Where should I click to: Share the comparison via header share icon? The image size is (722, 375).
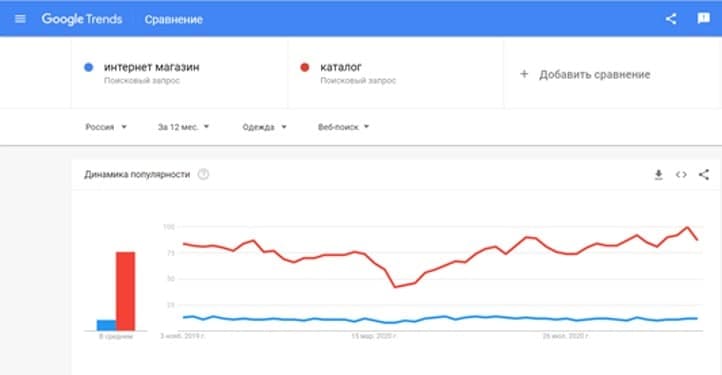[671, 19]
